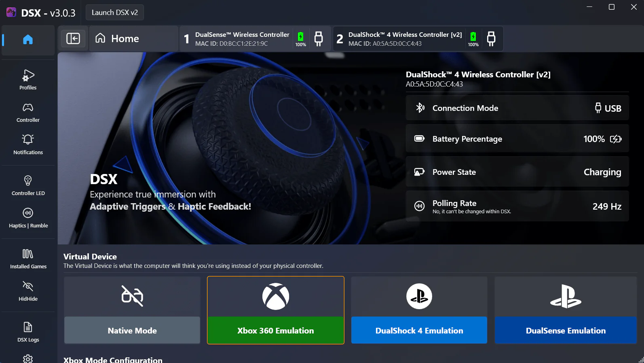Open DSX Logs page

(x=28, y=332)
